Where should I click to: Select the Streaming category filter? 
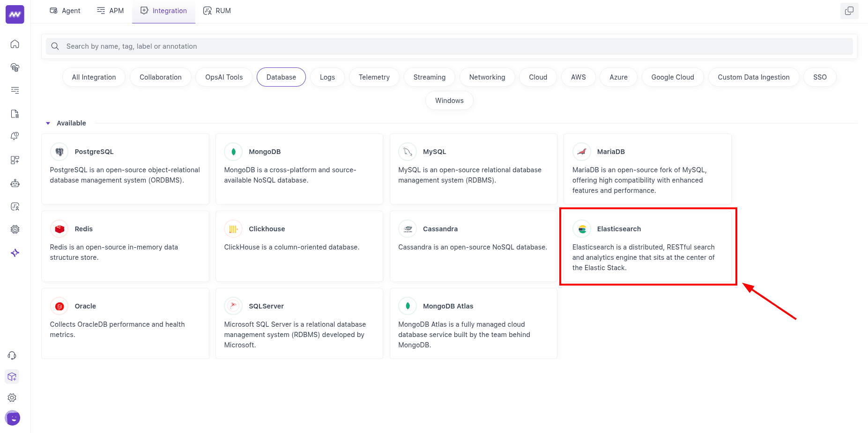pyautogui.click(x=429, y=77)
